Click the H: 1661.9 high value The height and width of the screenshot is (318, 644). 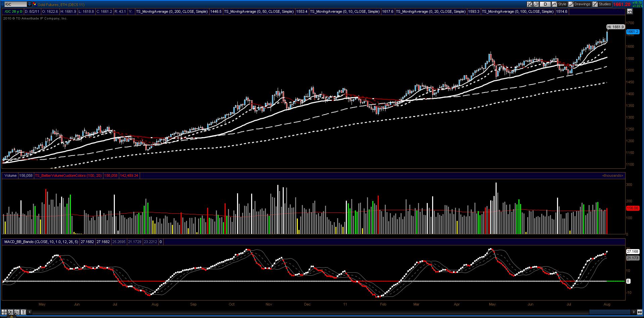pos(68,11)
